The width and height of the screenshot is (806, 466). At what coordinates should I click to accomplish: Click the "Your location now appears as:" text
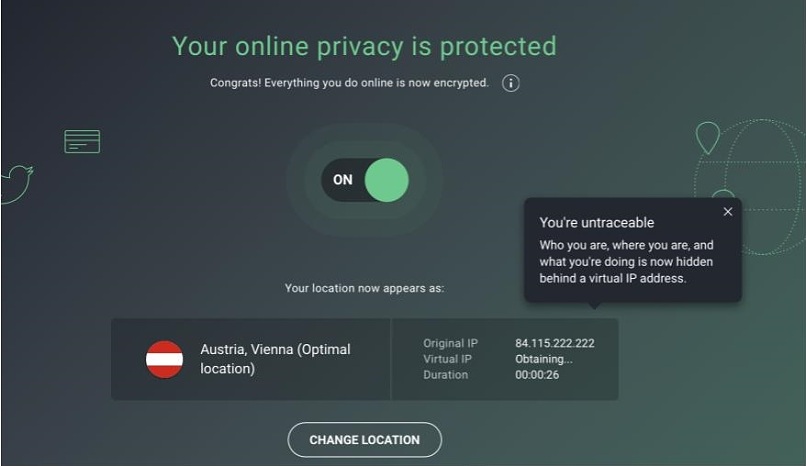click(x=364, y=288)
